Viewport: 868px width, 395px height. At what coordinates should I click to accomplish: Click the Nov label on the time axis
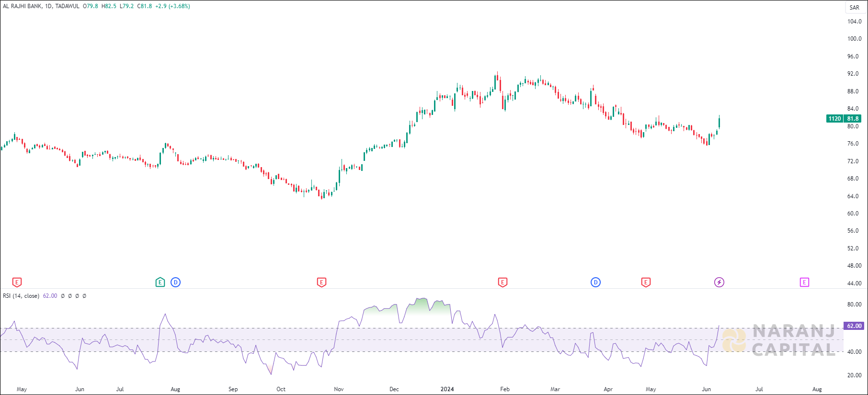coord(339,389)
